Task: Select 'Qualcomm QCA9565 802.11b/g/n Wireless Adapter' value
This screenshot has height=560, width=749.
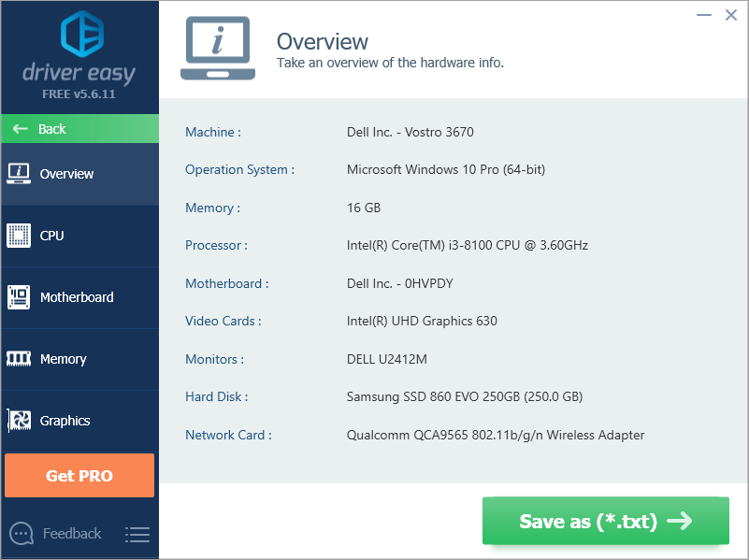Action: coord(496,435)
